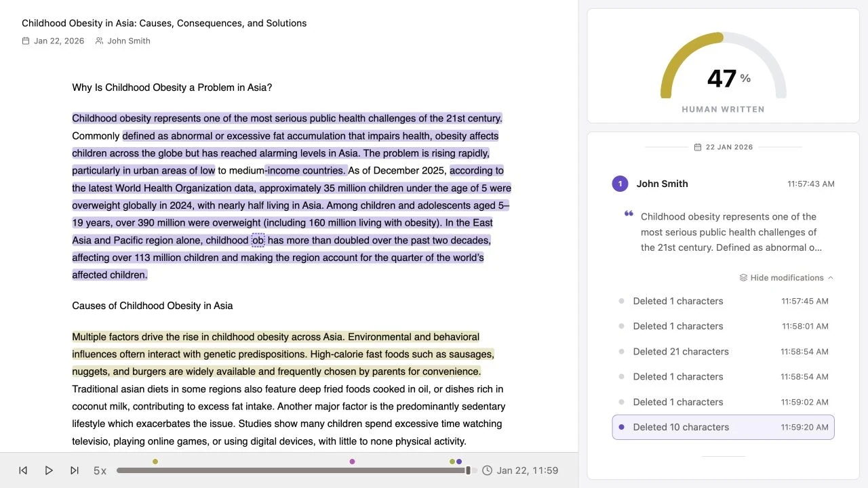Click the heading Why Is Childhood Obesity a Problem
The height and width of the screenshot is (488, 868).
coord(172,87)
